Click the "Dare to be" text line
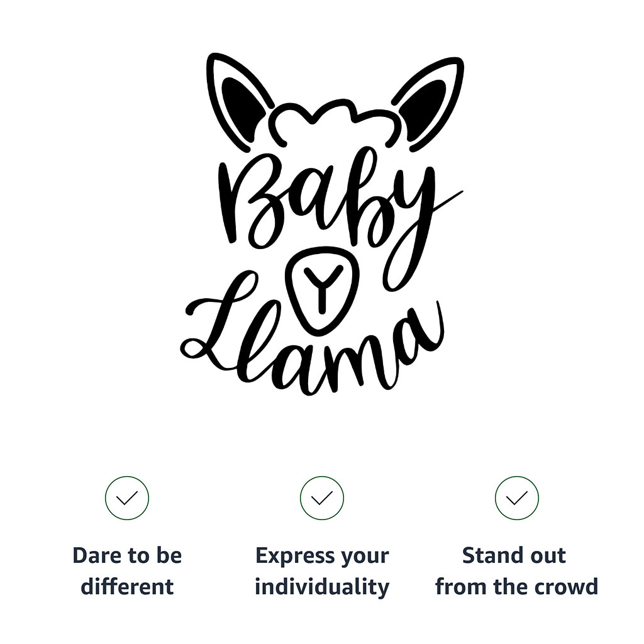 [127, 556]
